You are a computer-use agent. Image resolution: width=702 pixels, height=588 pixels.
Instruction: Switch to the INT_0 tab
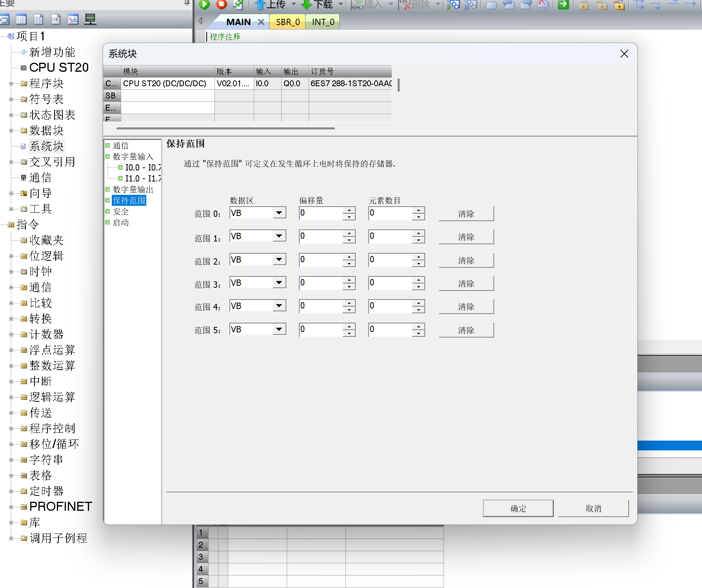323,22
